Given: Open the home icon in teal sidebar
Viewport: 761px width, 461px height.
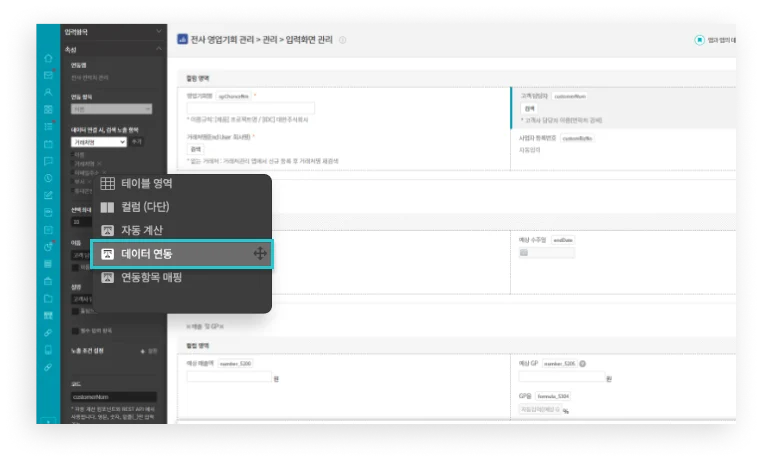Looking at the screenshot, I should pos(48,58).
